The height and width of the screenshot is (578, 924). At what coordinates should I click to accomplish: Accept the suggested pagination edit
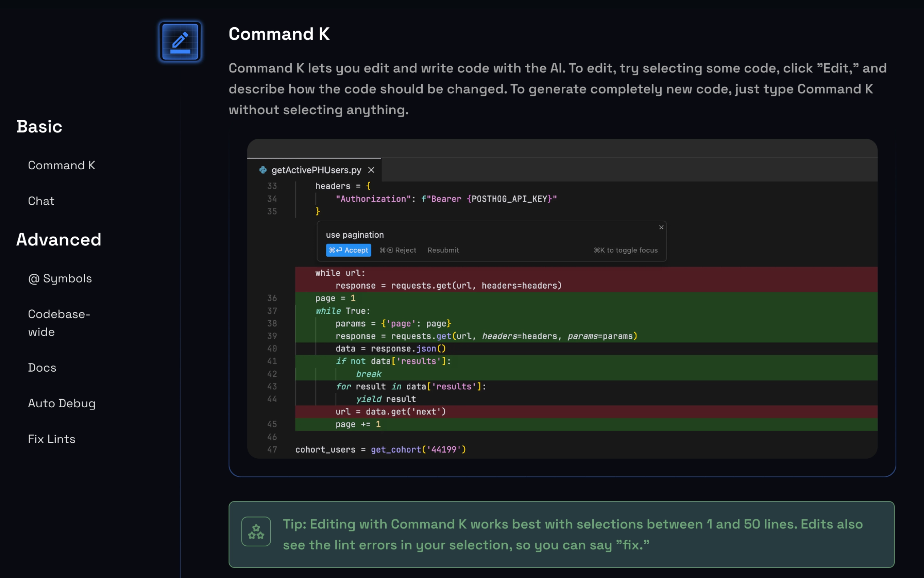pyautogui.click(x=348, y=250)
